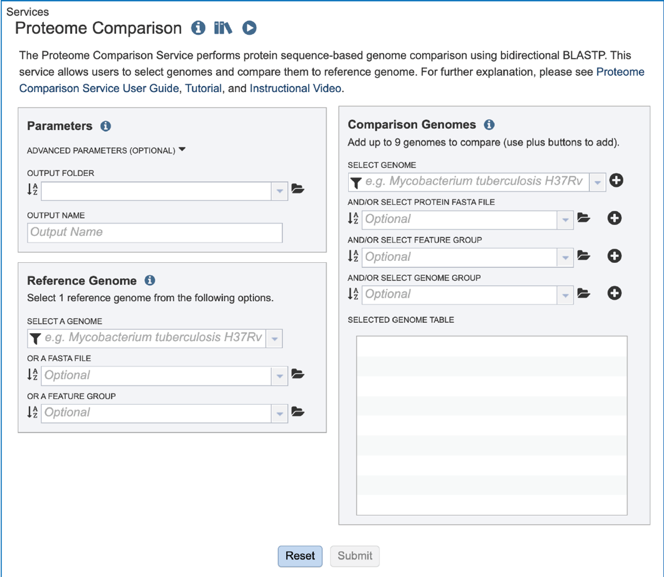Click the Output Name text field
This screenshot has height=577, width=664.
(x=155, y=232)
